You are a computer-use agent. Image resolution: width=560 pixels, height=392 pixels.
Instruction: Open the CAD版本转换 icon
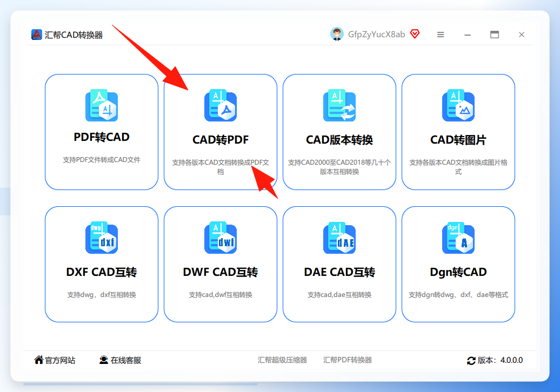point(339,106)
